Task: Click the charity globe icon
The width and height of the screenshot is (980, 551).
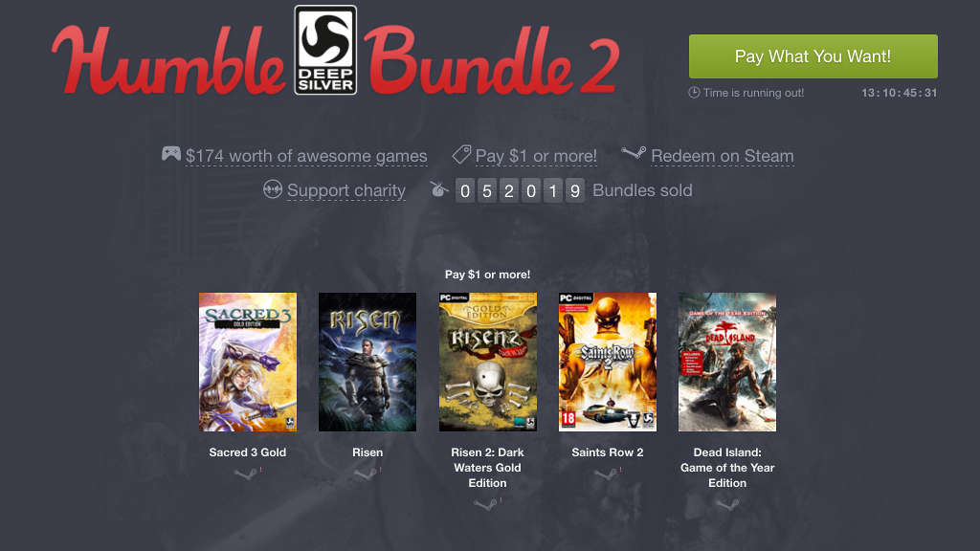Action: coord(273,188)
